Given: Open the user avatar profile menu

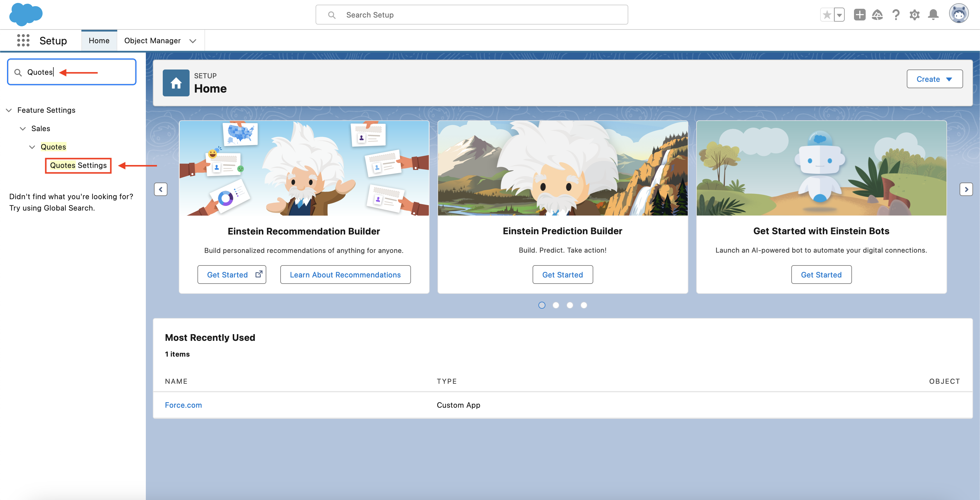Looking at the screenshot, I should point(958,14).
